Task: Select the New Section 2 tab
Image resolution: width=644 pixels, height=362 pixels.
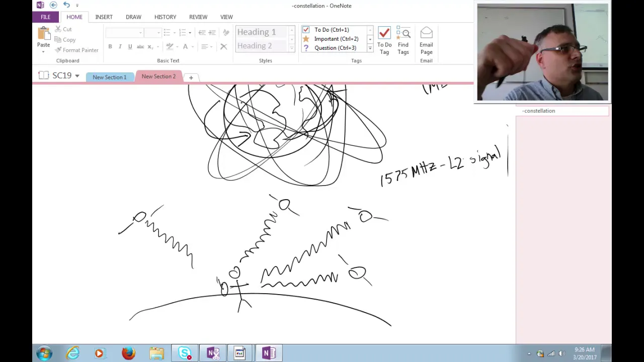Action: (158, 76)
